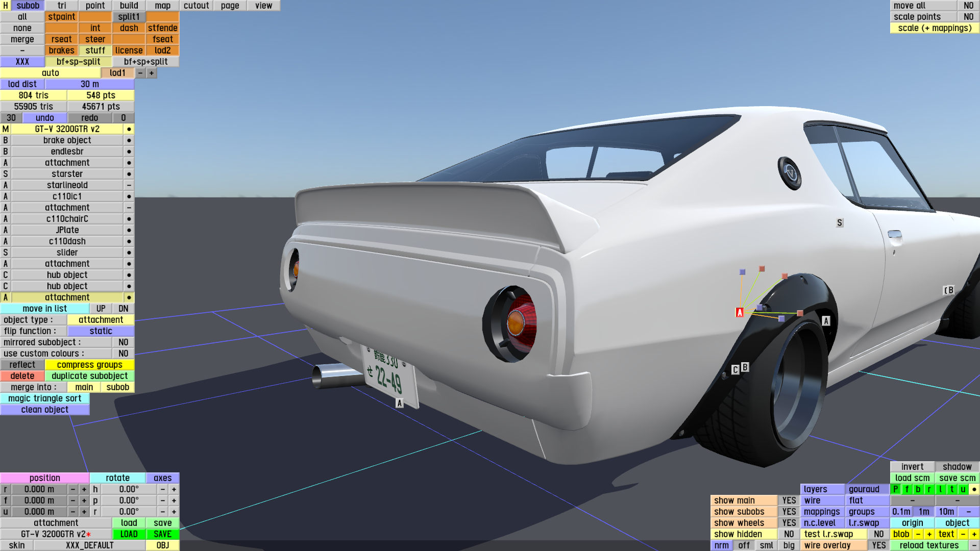Click the red A subobject marker in viewport
Viewport: 980px width, 551px height.
[x=740, y=312]
